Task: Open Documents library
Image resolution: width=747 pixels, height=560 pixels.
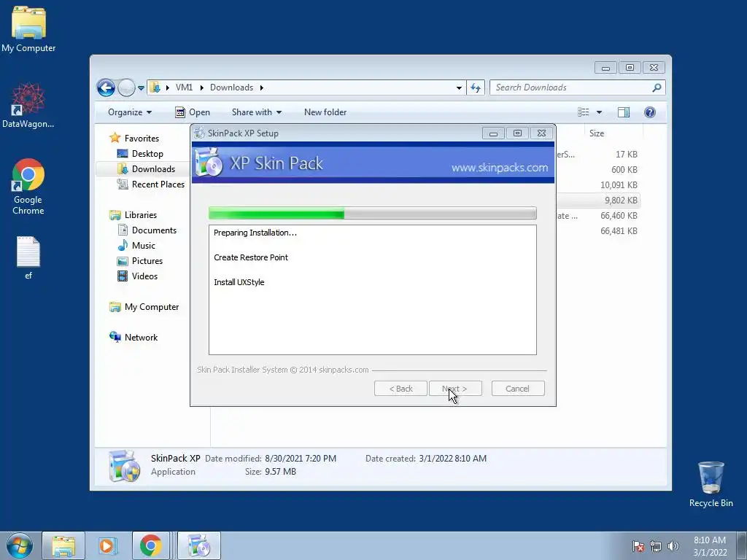Action: coord(154,230)
